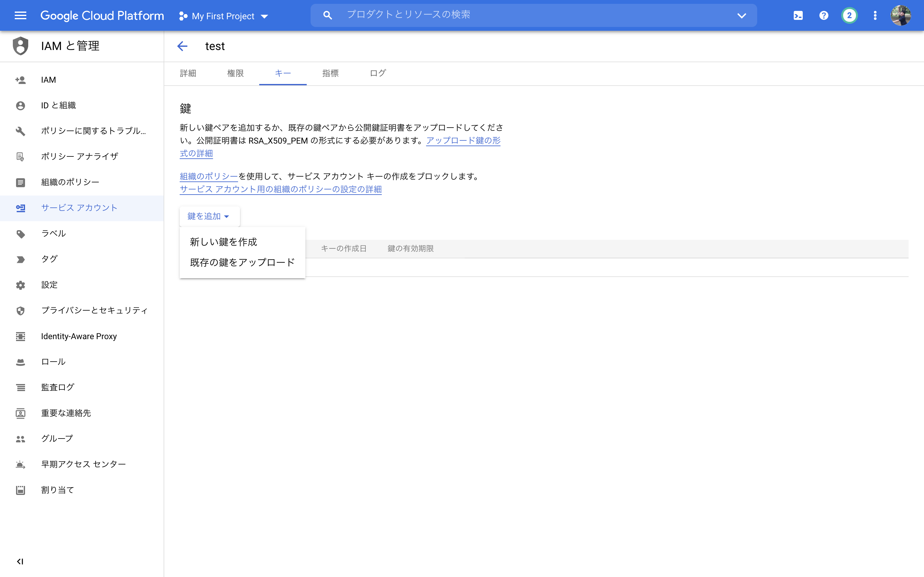
Task: Open the 鍵を追加 dropdown
Action: point(209,216)
